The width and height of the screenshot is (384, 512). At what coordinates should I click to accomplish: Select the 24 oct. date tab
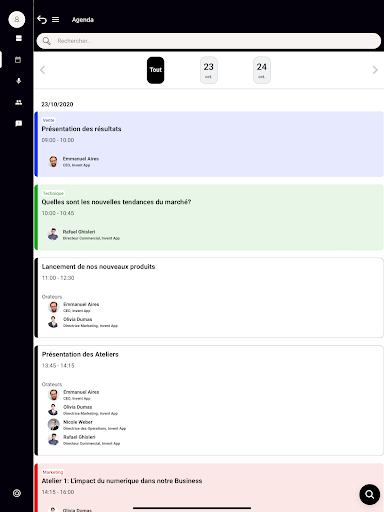coord(262,70)
